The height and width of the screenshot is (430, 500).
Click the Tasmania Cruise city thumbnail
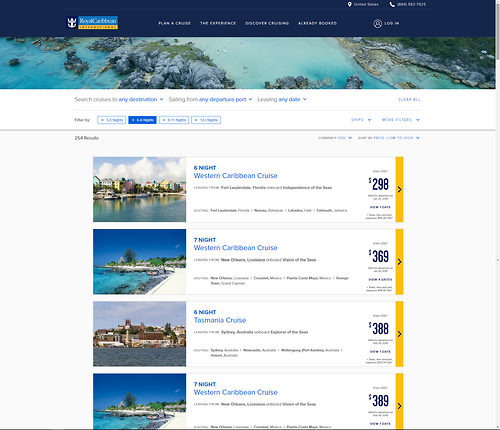click(x=139, y=334)
